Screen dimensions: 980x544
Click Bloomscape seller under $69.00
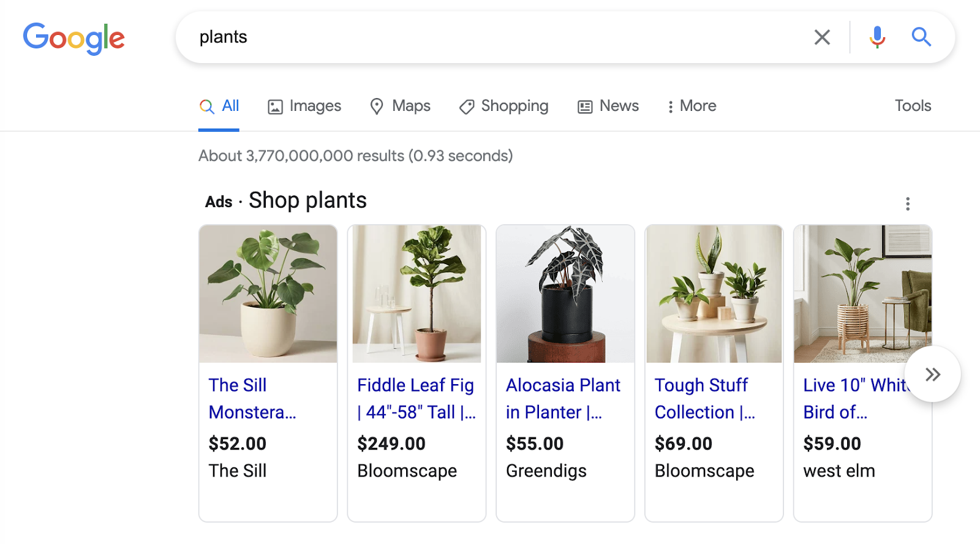click(x=704, y=470)
